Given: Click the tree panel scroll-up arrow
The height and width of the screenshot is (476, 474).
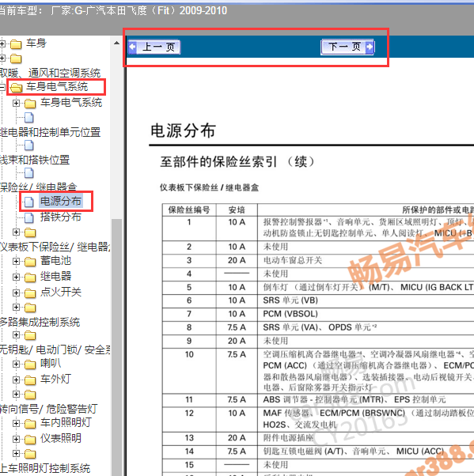Looking at the screenshot, I should point(116,43).
